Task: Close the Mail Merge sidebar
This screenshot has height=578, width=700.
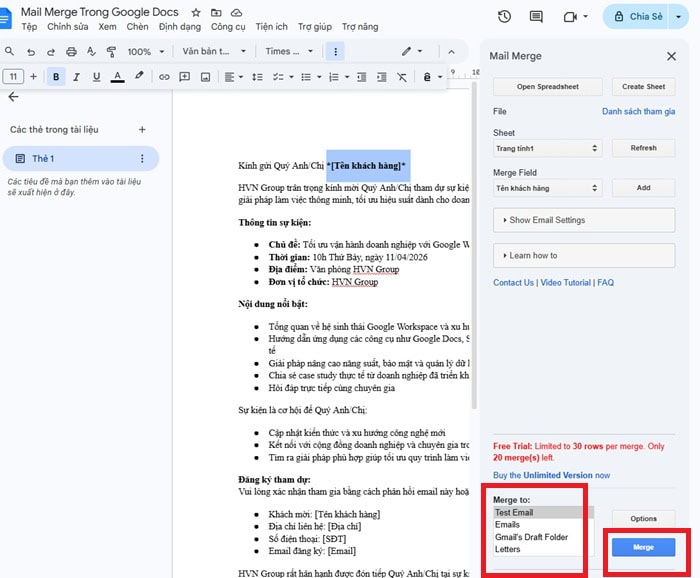Action: point(671,56)
